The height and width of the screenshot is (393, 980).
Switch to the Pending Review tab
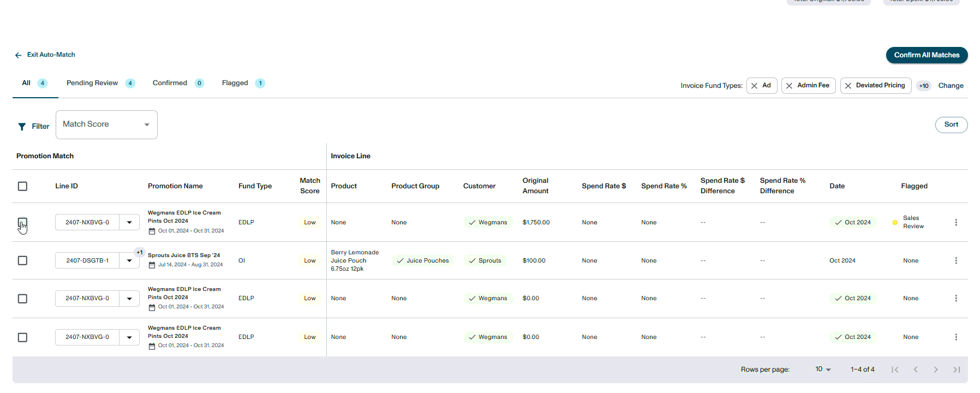100,83
